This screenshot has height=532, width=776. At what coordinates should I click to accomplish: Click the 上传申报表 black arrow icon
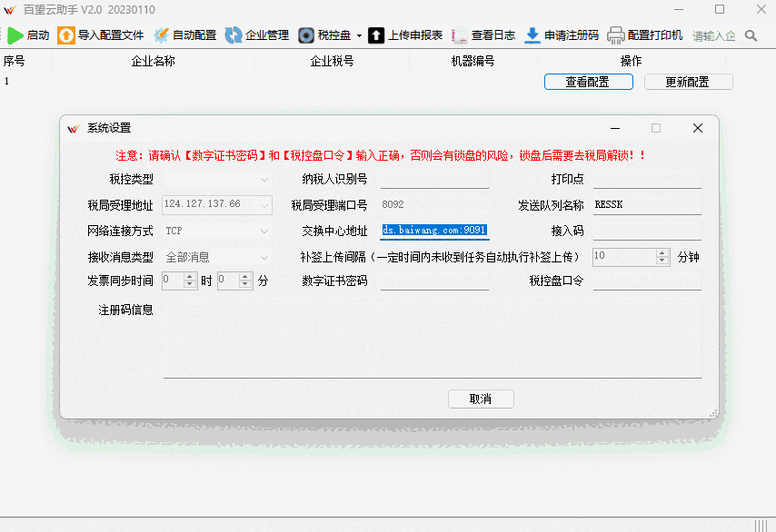tap(376, 35)
